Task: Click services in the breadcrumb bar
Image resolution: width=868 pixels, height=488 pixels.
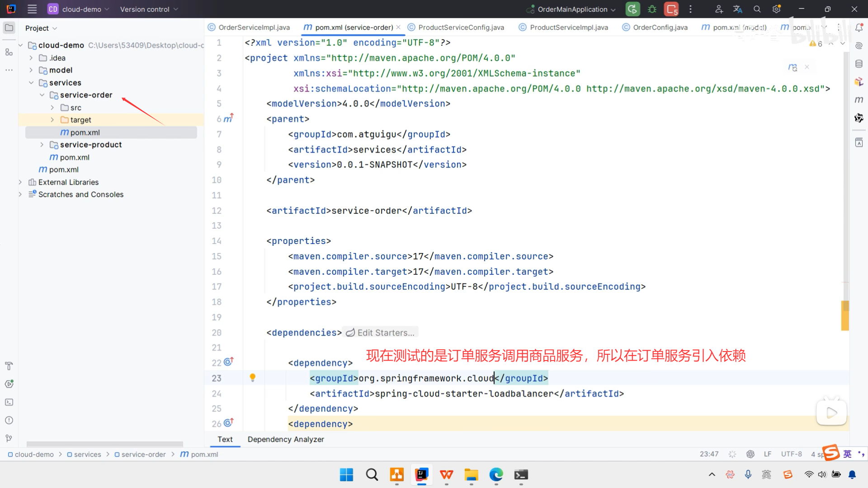Action: (x=87, y=454)
